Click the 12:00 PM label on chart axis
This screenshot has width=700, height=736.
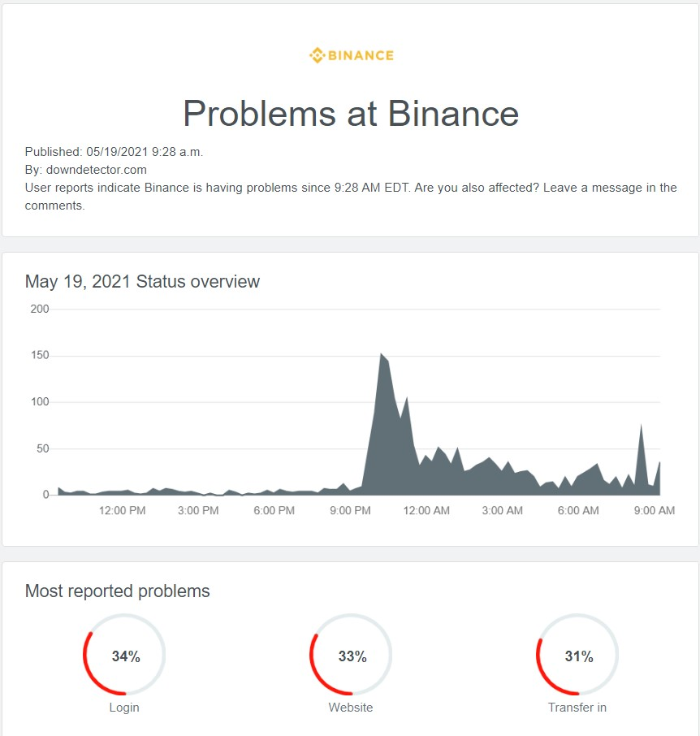pyautogui.click(x=123, y=511)
